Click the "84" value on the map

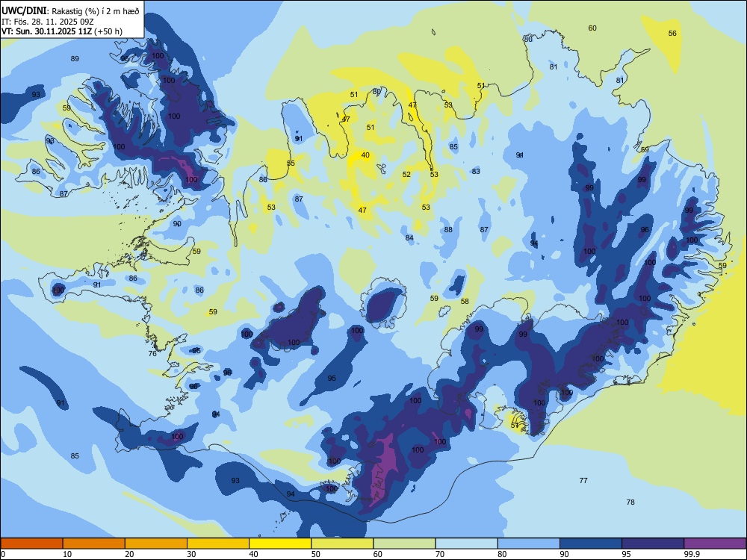coord(409,237)
